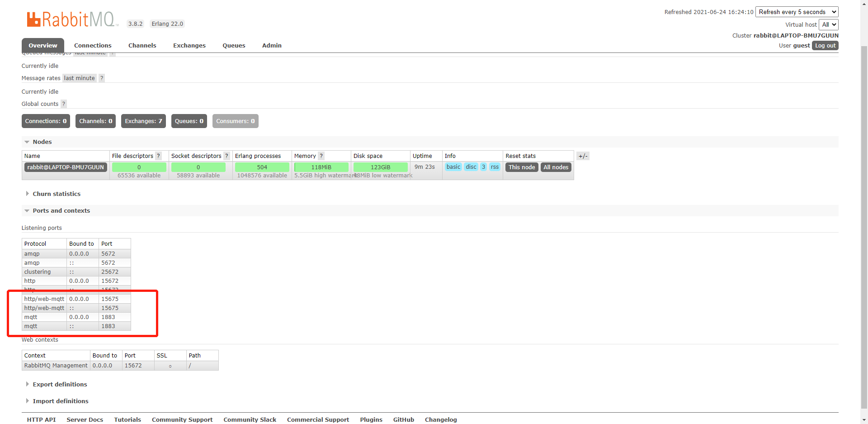Open Virtual host dropdown
The width and height of the screenshot is (868, 424).
tap(829, 25)
